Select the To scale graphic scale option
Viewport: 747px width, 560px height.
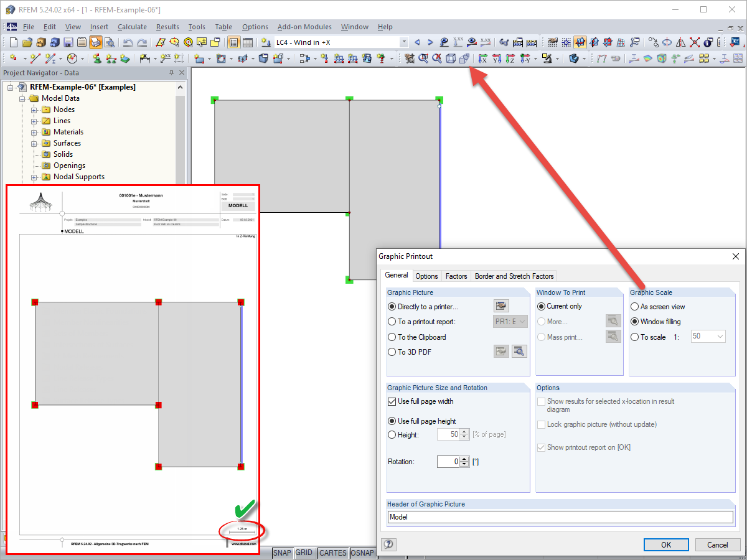(x=634, y=337)
